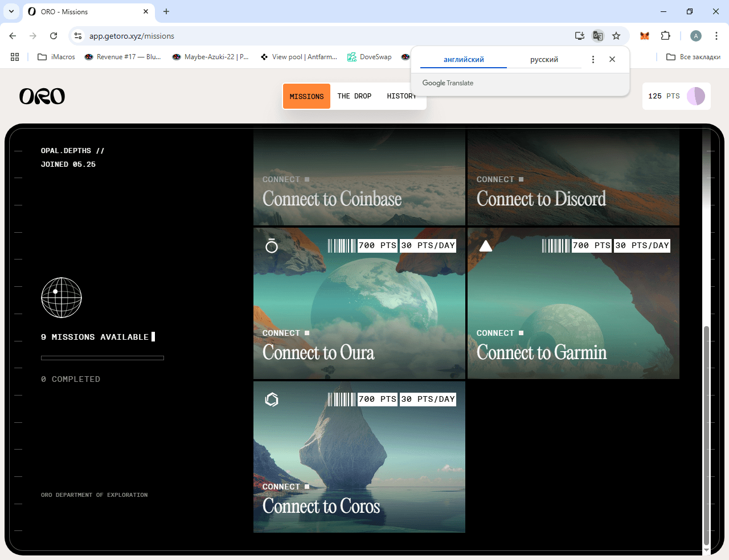729x560 pixels.
Task: Click the translate page icon in address bar
Action: pos(597,36)
